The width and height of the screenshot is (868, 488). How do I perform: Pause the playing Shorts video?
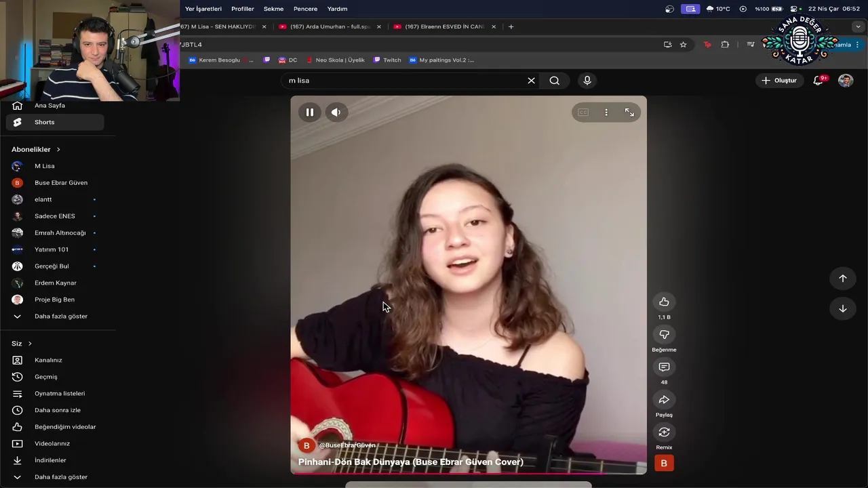309,113
